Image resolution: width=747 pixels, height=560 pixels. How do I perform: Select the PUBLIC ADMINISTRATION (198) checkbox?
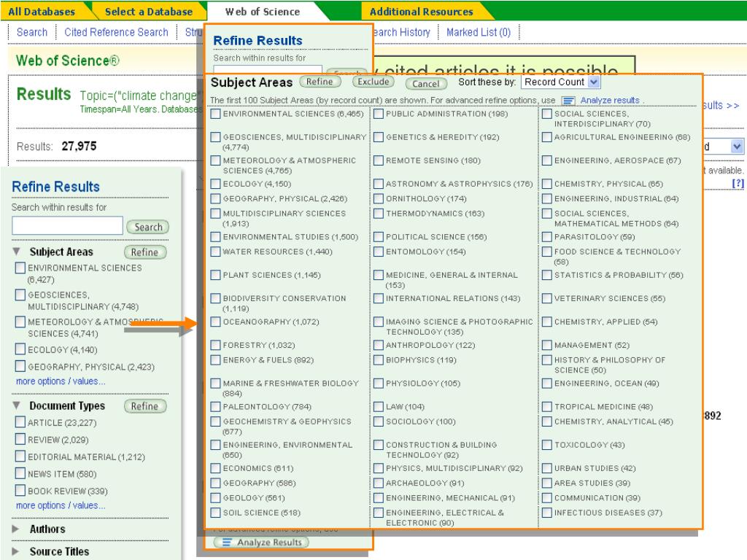379,114
